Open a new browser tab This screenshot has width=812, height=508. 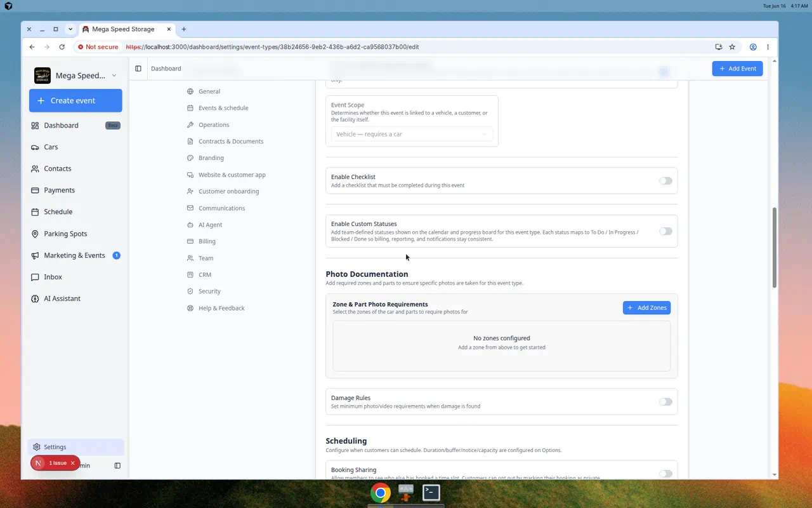coord(184,29)
